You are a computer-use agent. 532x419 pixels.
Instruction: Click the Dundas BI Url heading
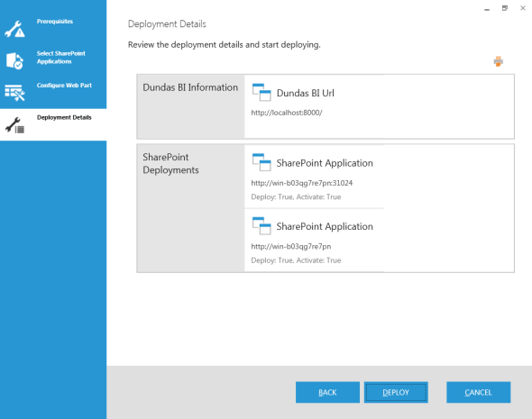[306, 93]
